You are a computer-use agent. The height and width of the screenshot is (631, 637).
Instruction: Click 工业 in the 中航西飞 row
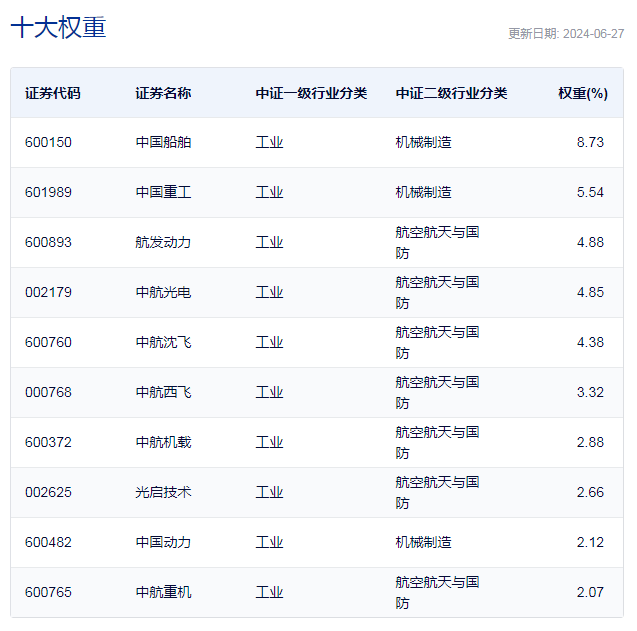[x=269, y=392]
